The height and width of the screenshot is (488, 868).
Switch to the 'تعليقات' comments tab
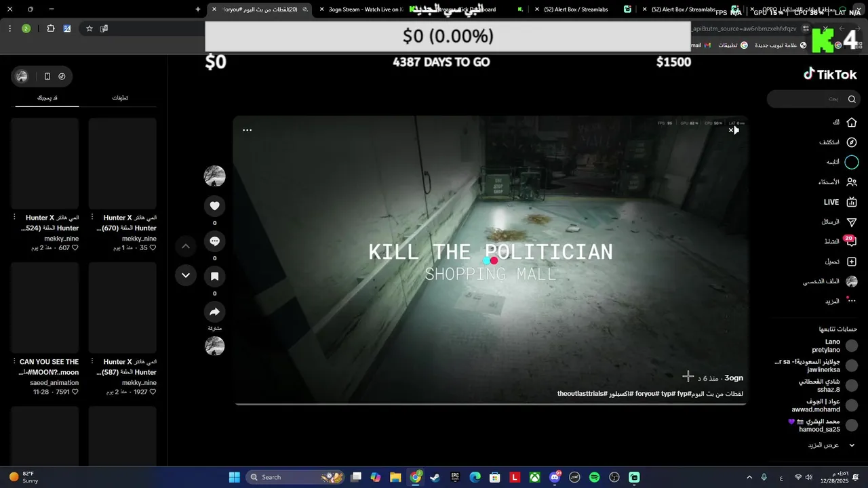pos(120,98)
